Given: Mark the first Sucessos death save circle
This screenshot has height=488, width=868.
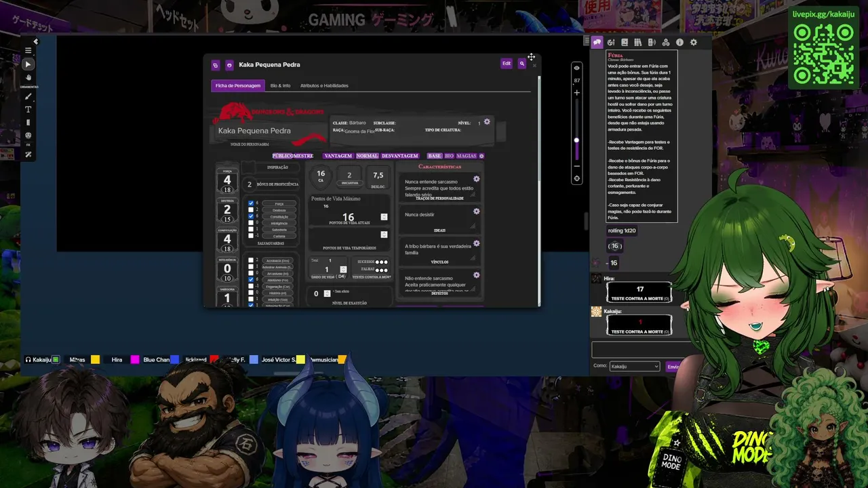Looking at the screenshot, I should (378, 262).
